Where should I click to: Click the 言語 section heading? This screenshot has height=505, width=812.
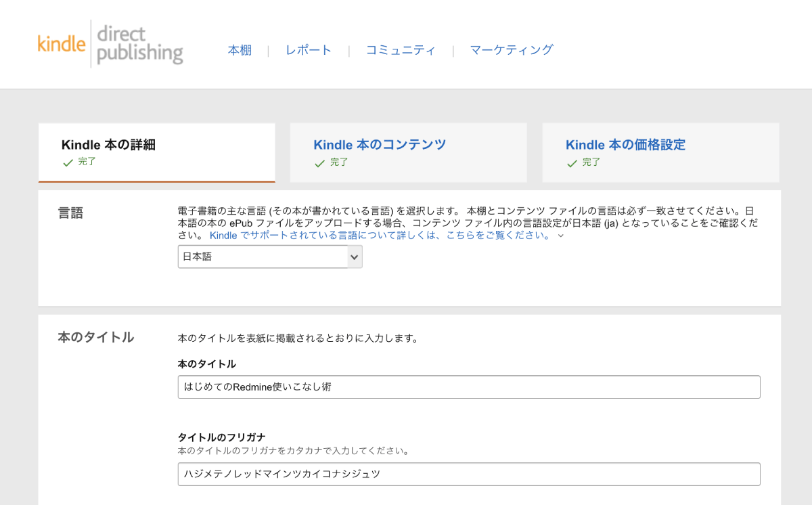(x=70, y=213)
